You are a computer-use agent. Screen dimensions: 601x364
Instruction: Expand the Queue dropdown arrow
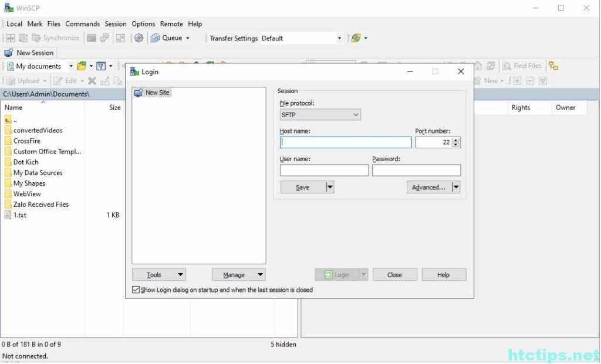pyautogui.click(x=188, y=38)
